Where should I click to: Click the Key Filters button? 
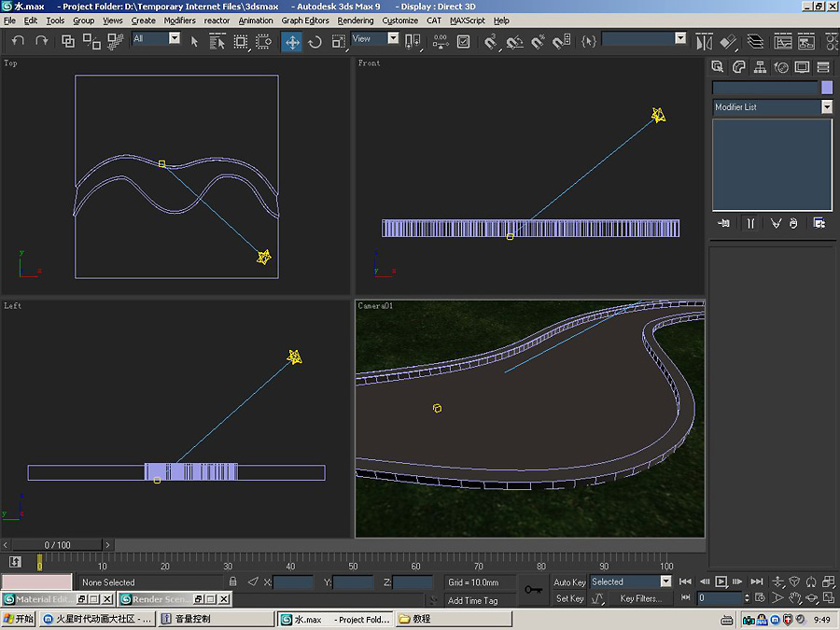(x=640, y=599)
